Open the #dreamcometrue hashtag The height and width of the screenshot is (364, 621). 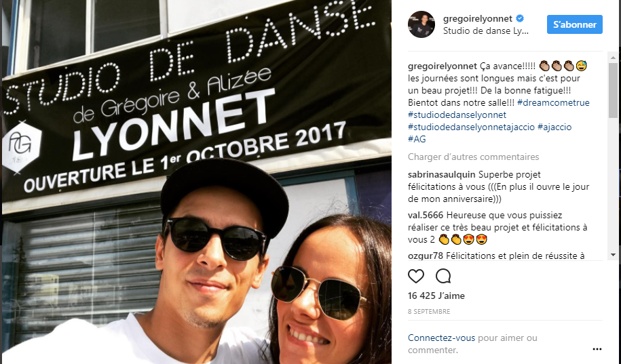(x=553, y=102)
